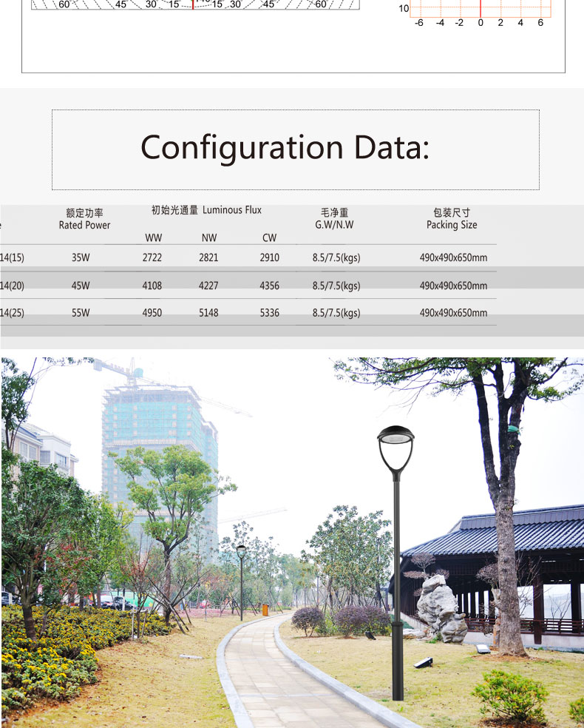Click the 45W rated power cell
584x728 pixels.
pos(81,286)
